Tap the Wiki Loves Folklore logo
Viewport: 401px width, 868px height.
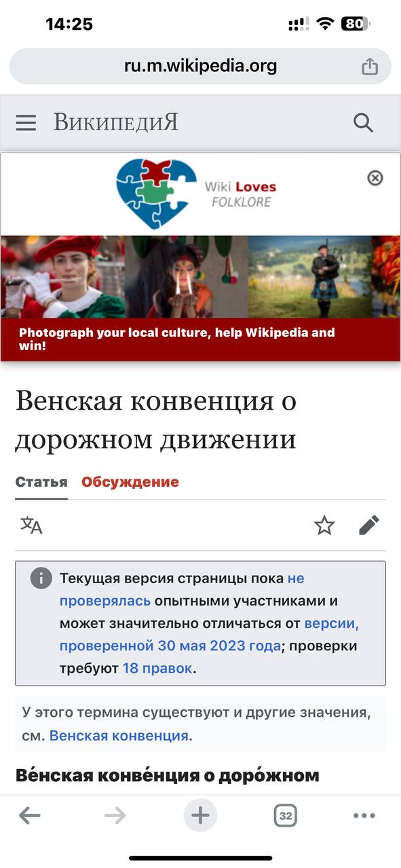tap(197, 193)
